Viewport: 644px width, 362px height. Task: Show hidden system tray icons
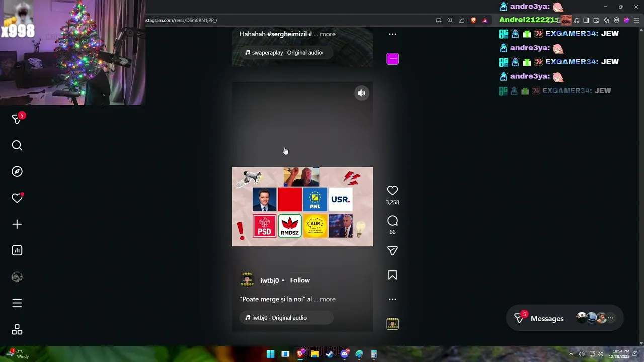coord(571,354)
